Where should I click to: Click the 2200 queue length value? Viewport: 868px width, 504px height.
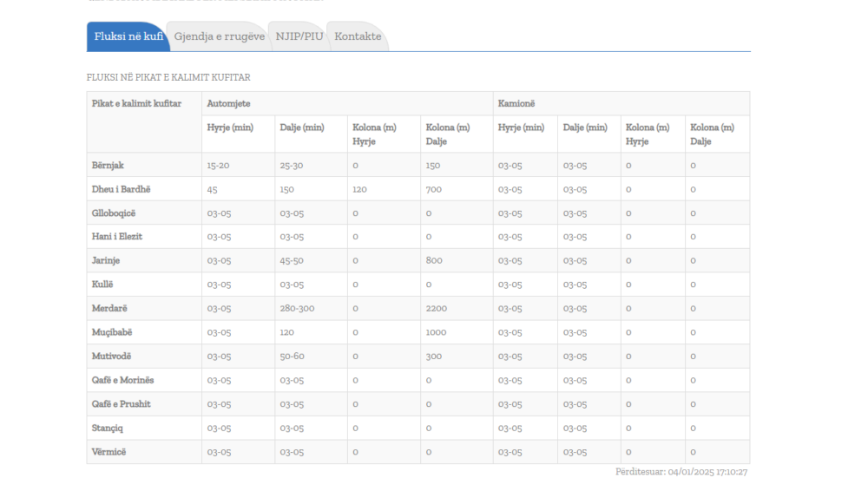pyautogui.click(x=437, y=308)
